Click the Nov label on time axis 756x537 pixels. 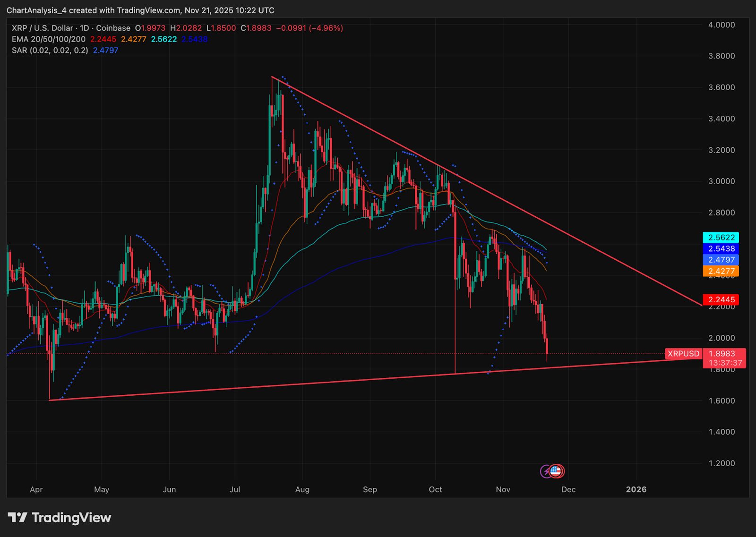pos(503,489)
